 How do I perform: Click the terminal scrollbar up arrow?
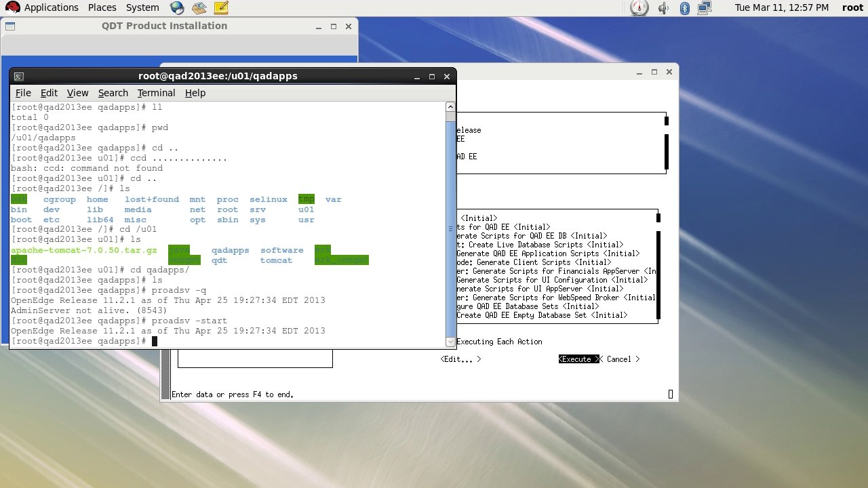coord(450,107)
